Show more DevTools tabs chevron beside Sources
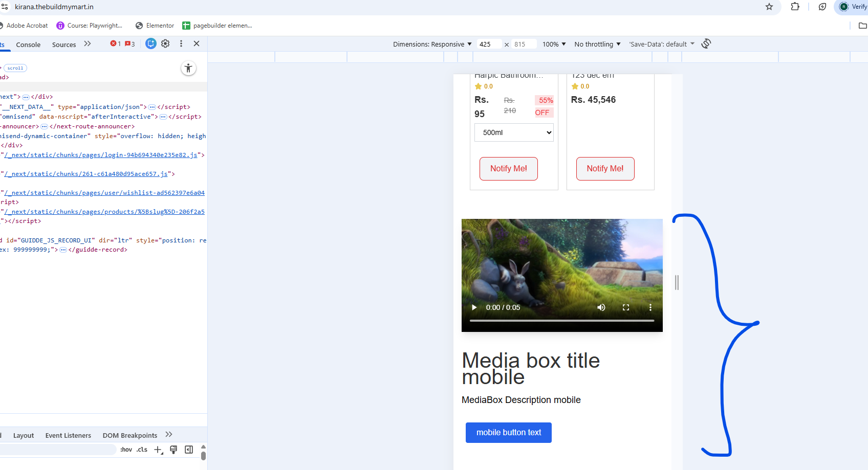The height and width of the screenshot is (470, 868). [88, 44]
